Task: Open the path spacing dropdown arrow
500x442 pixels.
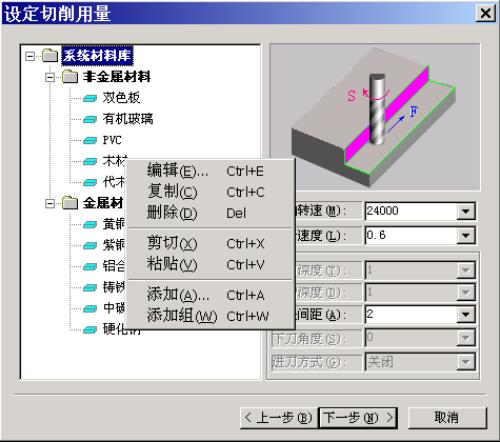Action: tap(466, 314)
